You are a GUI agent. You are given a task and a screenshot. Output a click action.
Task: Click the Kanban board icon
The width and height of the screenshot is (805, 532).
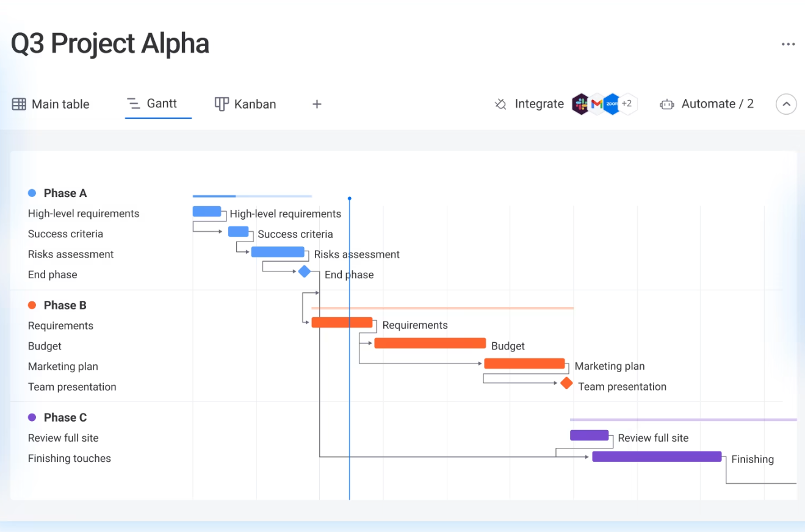[x=221, y=104]
